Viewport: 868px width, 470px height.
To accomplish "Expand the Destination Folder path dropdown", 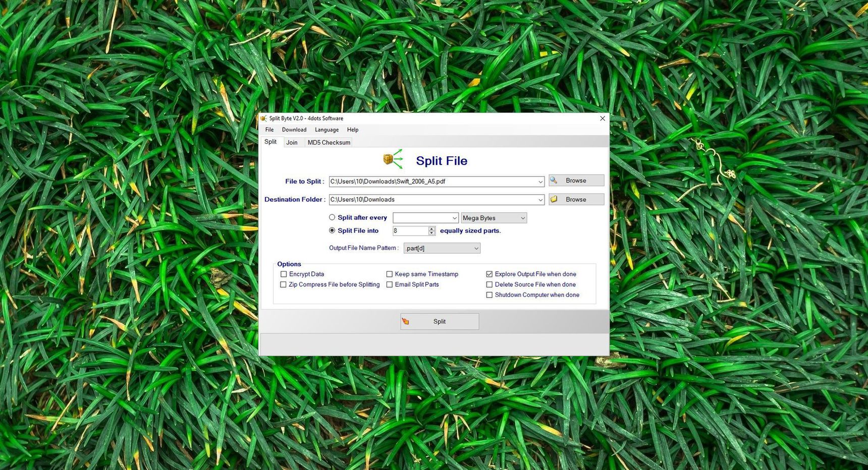I will tap(540, 200).
